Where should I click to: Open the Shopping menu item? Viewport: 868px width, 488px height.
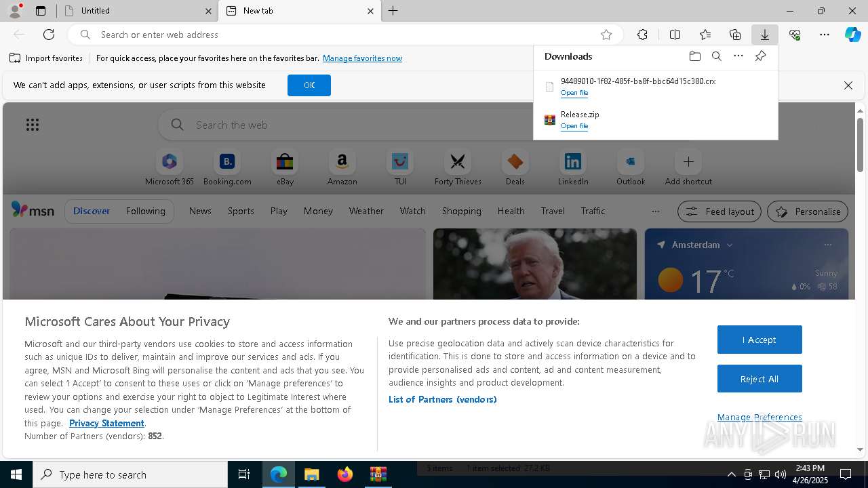click(461, 211)
